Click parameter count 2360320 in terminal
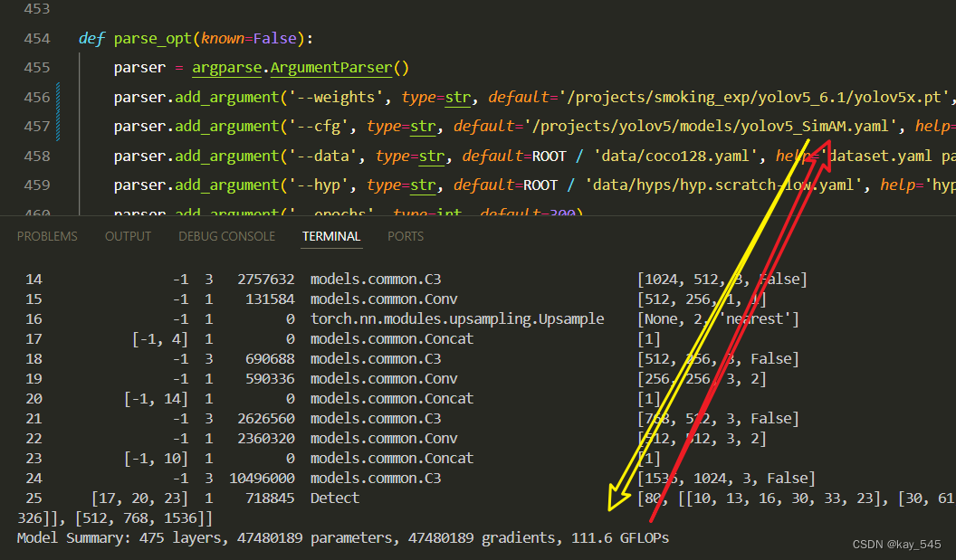The height and width of the screenshot is (560, 956). click(x=266, y=438)
